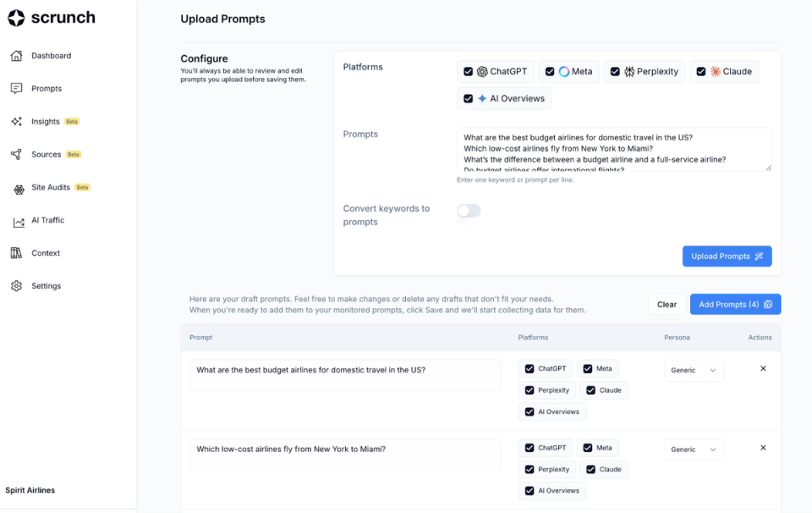
Task: Uncheck Meta for 'New York to Miami' prompt
Action: click(588, 448)
